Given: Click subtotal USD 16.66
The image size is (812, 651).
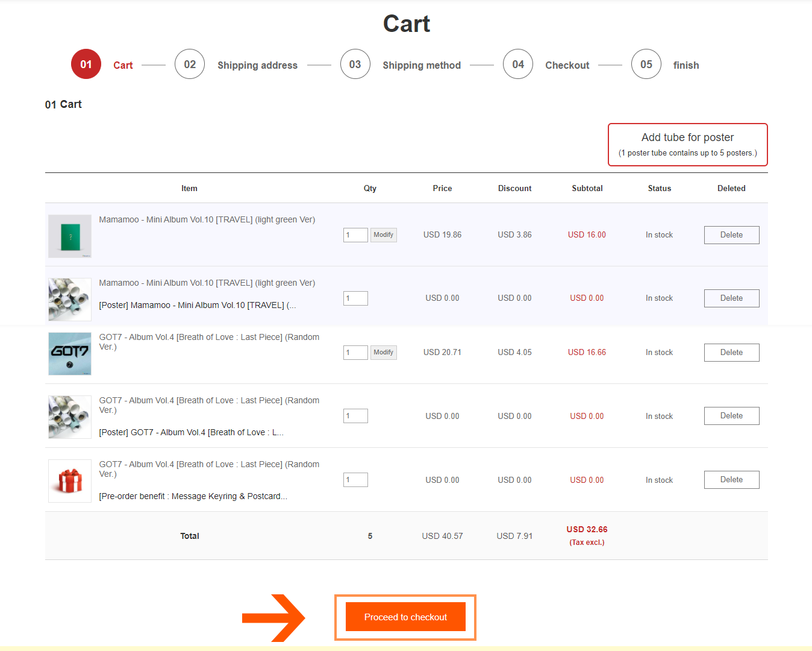Looking at the screenshot, I should 587,352.
